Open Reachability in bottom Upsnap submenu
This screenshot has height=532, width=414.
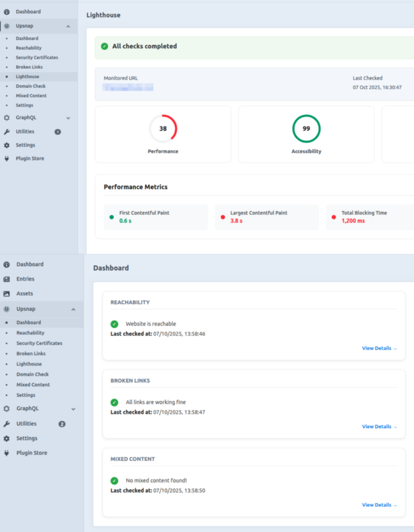(30, 333)
